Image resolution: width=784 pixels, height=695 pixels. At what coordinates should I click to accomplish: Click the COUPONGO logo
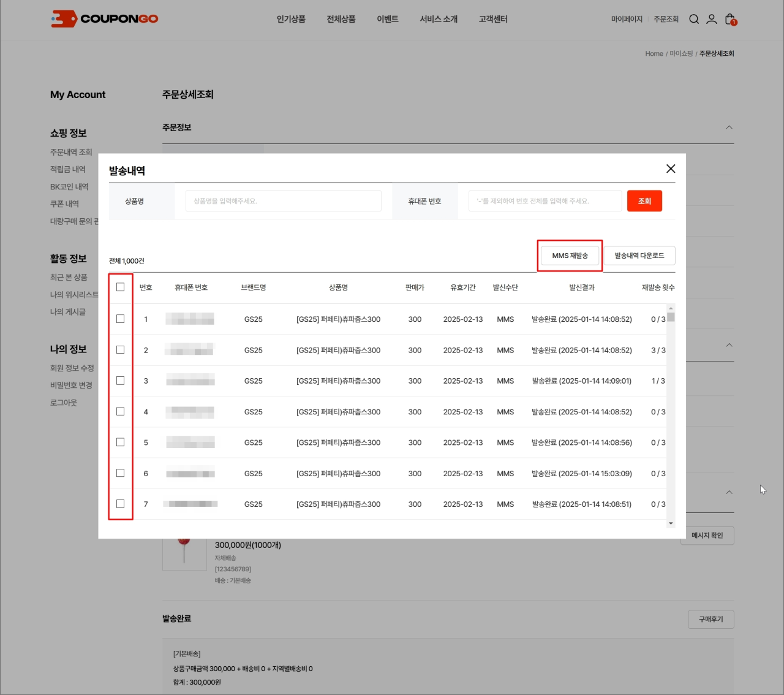pos(105,19)
